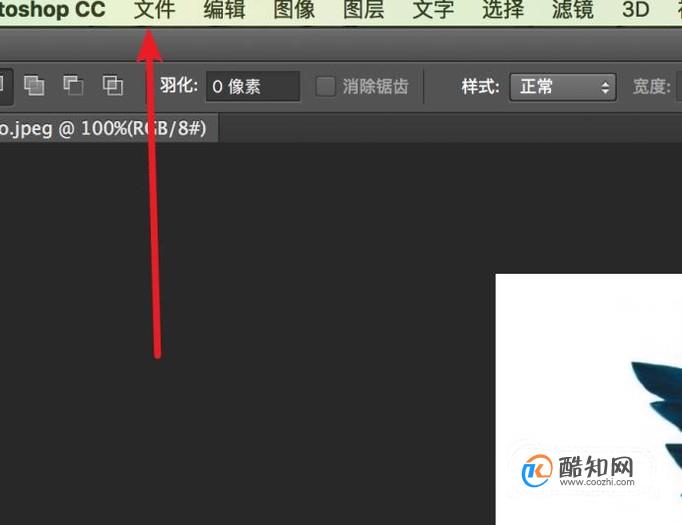Open the 3D menu
The height and width of the screenshot is (525, 682).
coord(635,10)
